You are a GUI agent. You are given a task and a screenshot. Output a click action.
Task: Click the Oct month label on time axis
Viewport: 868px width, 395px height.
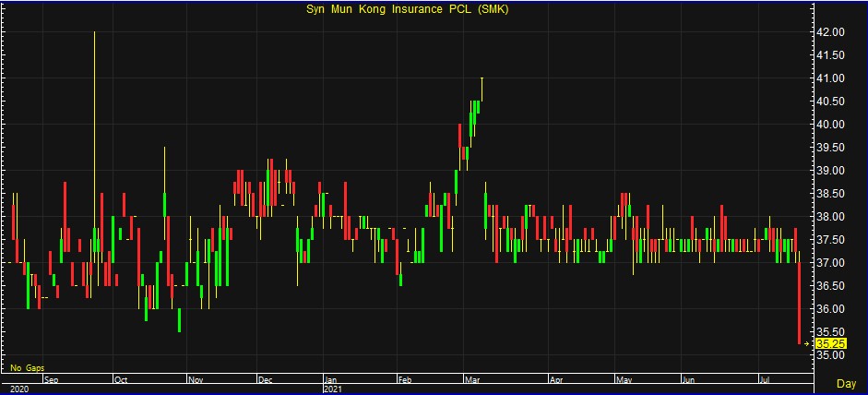(x=120, y=380)
